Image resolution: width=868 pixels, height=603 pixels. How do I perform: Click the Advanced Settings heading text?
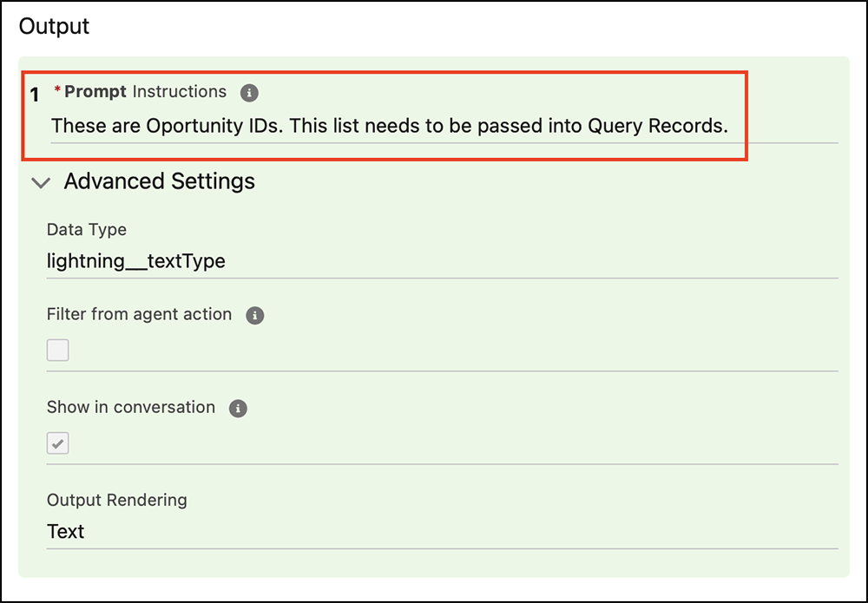pos(160,181)
